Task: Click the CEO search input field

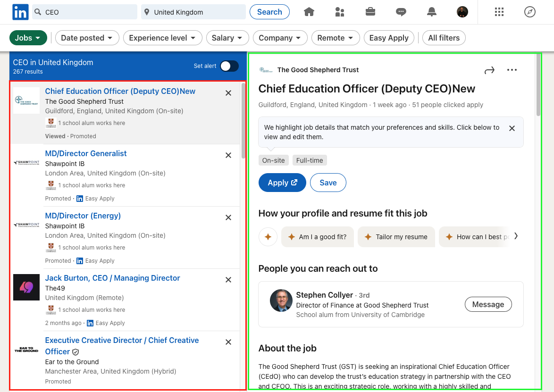Action: [85, 11]
